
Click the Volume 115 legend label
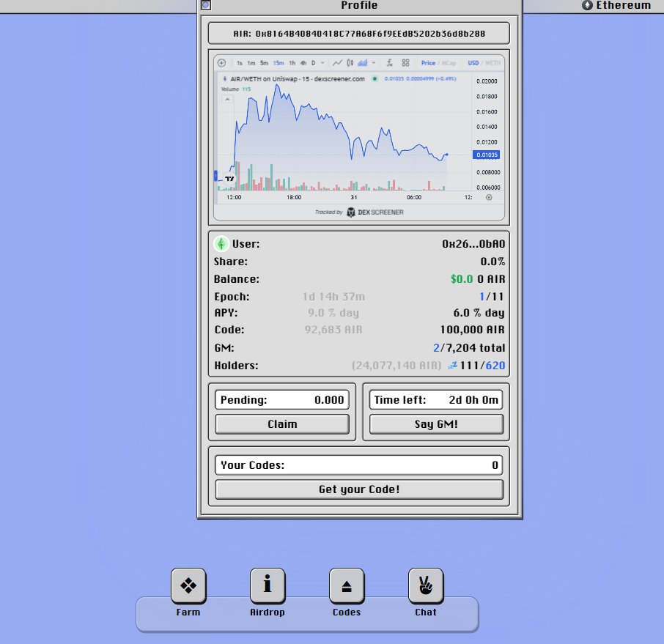click(236, 89)
